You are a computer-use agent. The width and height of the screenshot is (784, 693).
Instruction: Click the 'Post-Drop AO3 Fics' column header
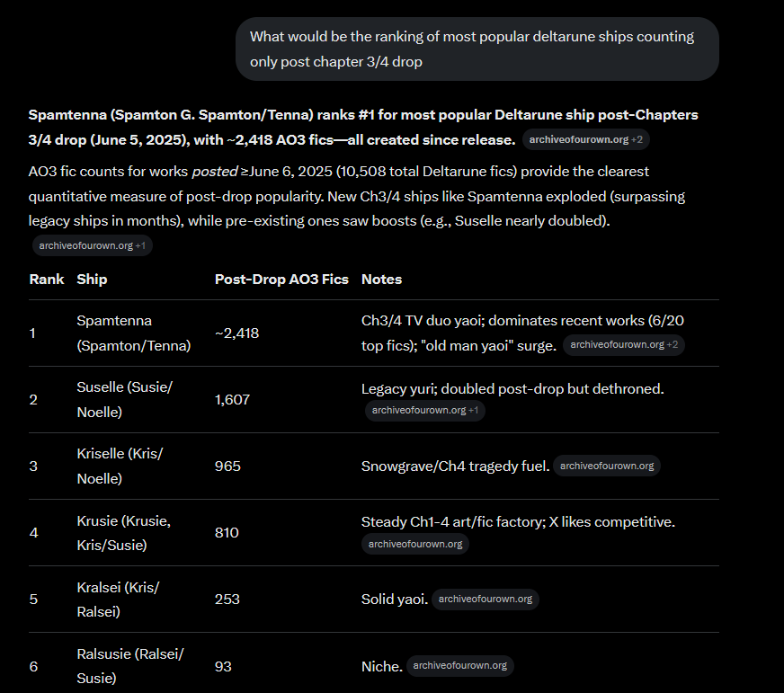pyautogui.click(x=281, y=279)
